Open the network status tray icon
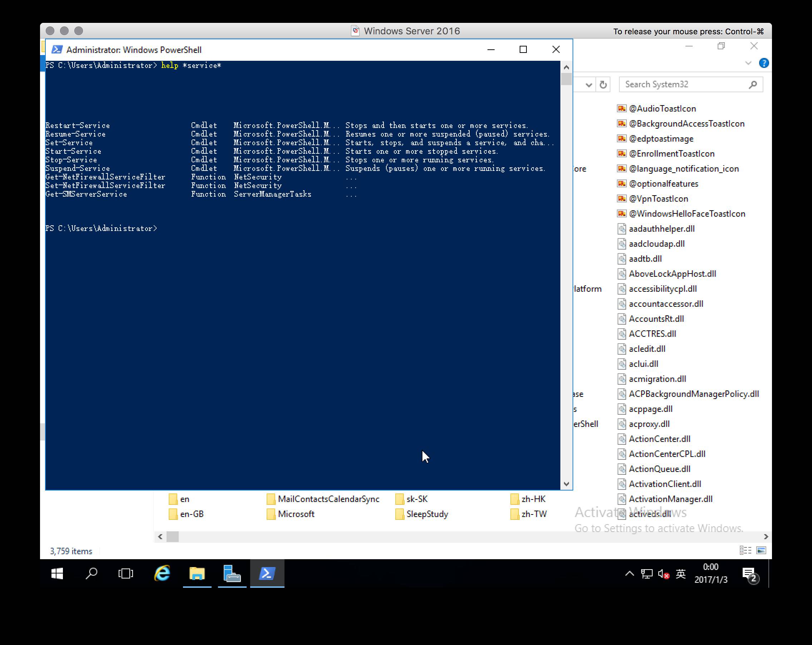This screenshot has width=812, height=645. [647, 574]
